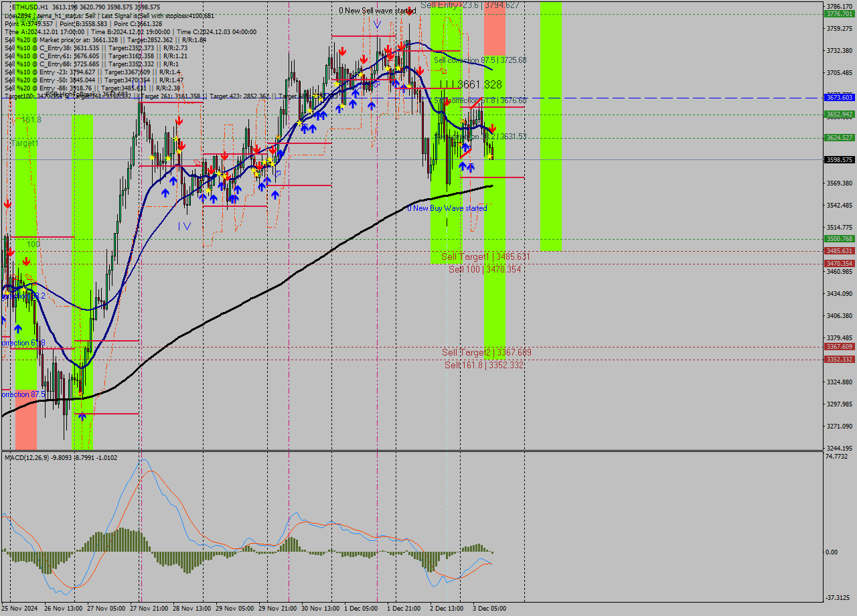Click the black current price tag 3598.575
The height and width of the screenshot is (616, 857).
[839, 160]
